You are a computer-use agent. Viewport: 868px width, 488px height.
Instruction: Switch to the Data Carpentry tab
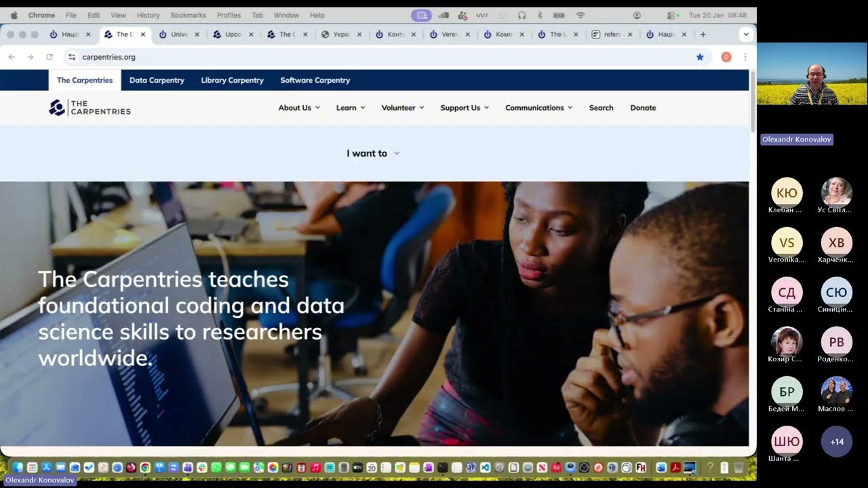coord(157,80)
